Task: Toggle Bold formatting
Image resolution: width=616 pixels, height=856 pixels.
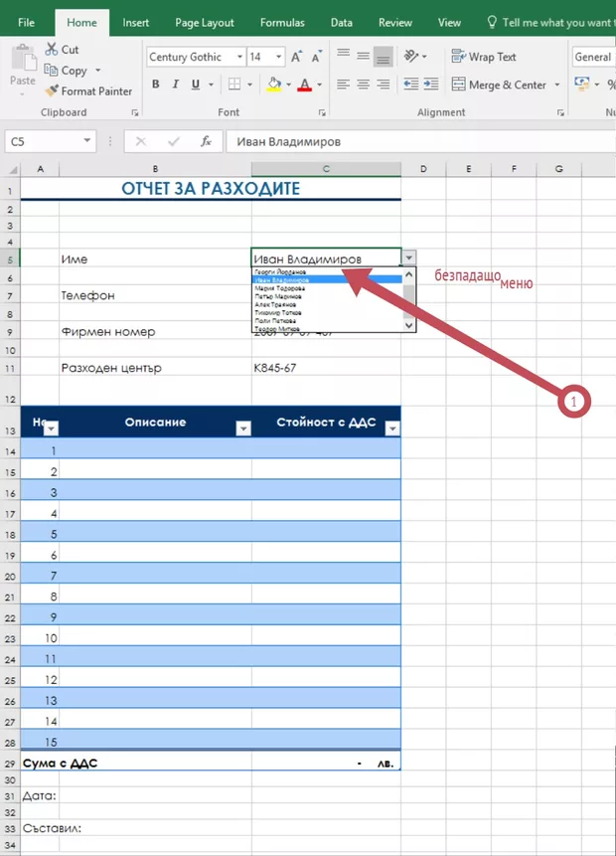Action: [x=156, y=85]
